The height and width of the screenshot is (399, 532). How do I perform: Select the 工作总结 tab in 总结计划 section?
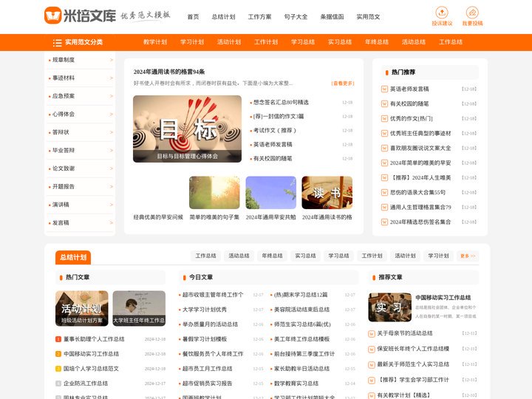click(205, 256)
